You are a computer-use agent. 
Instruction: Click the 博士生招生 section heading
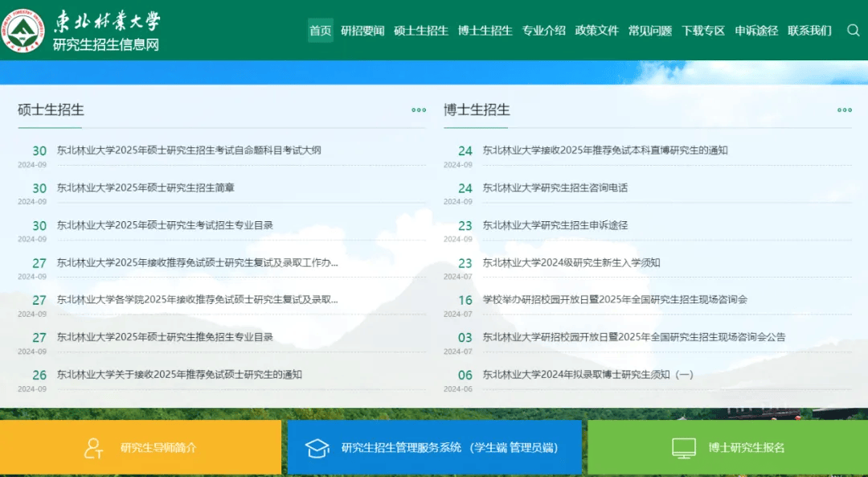tap(477, 109)
